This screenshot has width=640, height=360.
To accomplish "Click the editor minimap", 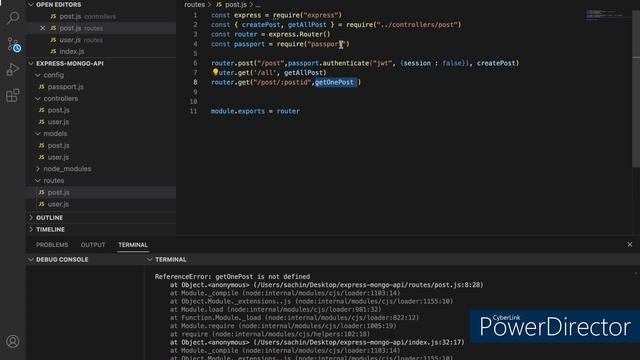I will tap(608, 16).
